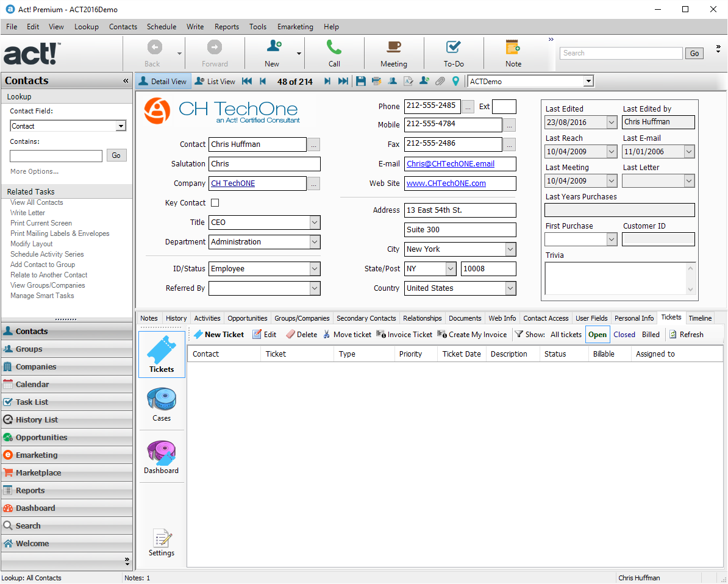This screenshot has height=584, width=728.
Task: Expand the Country dropdown
Action: [x=510, y=288]
